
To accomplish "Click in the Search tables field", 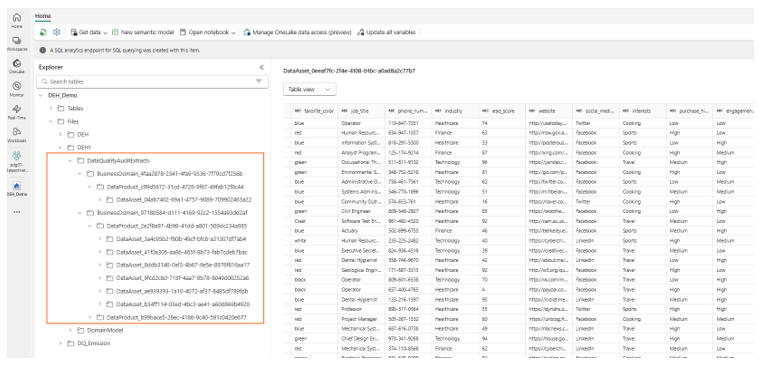I will point(152,82).
